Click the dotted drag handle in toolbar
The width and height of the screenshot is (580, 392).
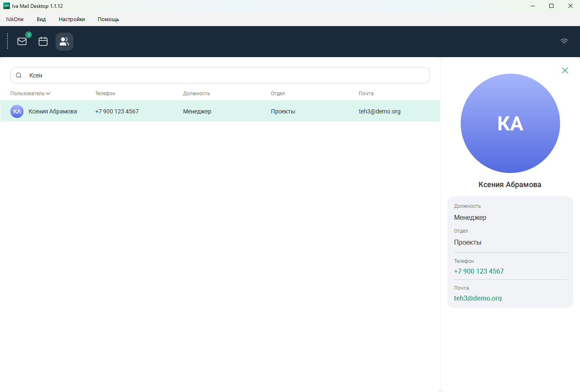pos(7,41)
